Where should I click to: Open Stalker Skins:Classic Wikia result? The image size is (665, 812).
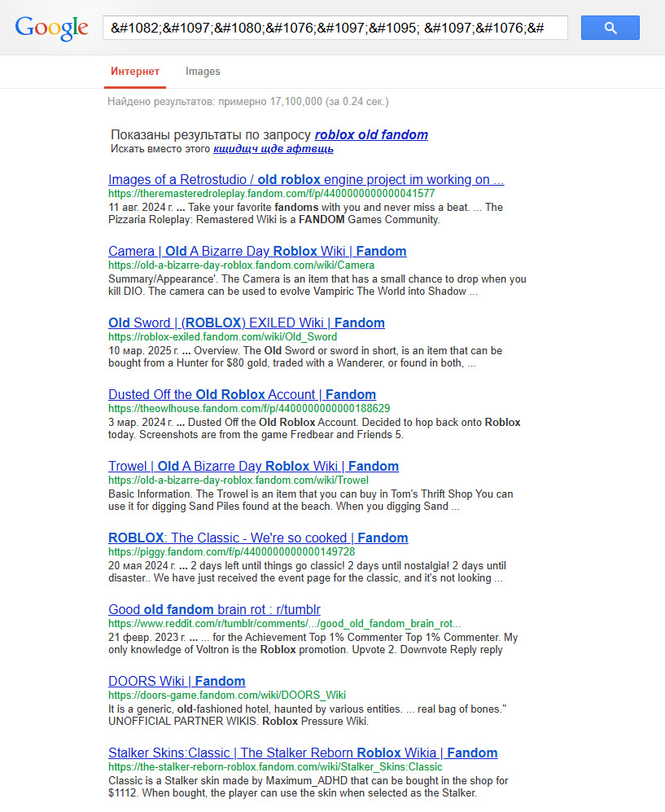[303, 753]
